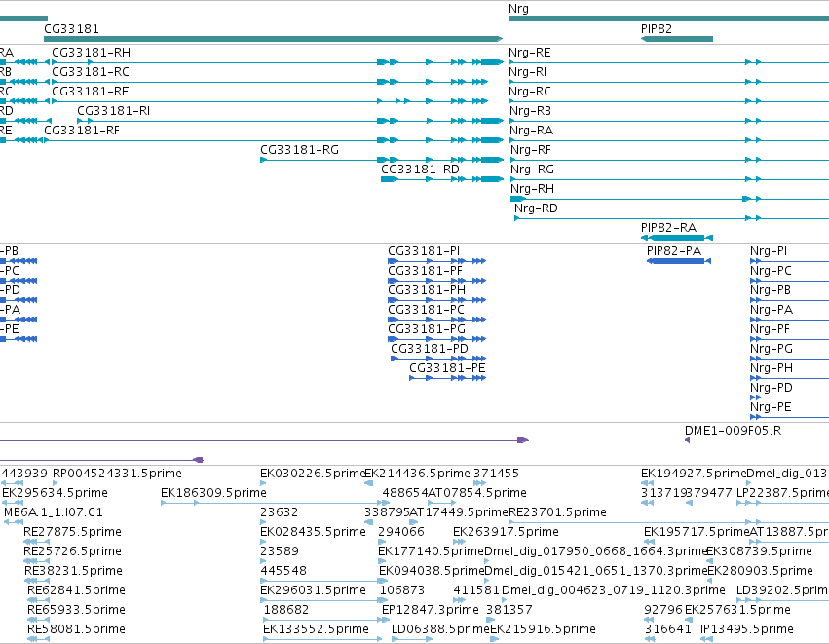This screenshot has height=644, width=829.
Task: Click protein CG33181-PH
Action: coord(427,290)
